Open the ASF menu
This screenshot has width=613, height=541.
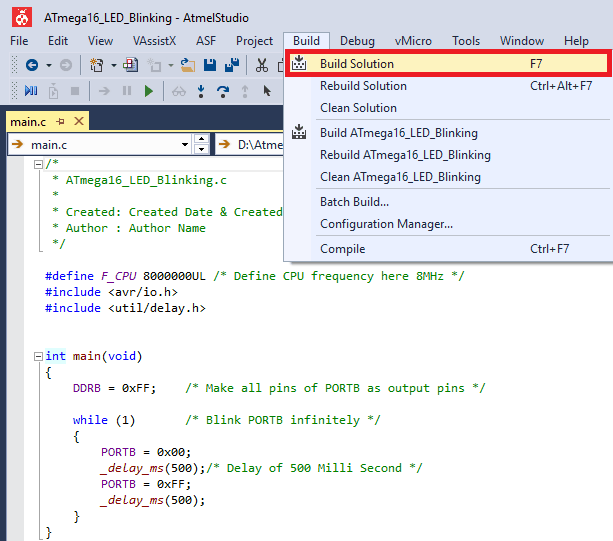206,41
